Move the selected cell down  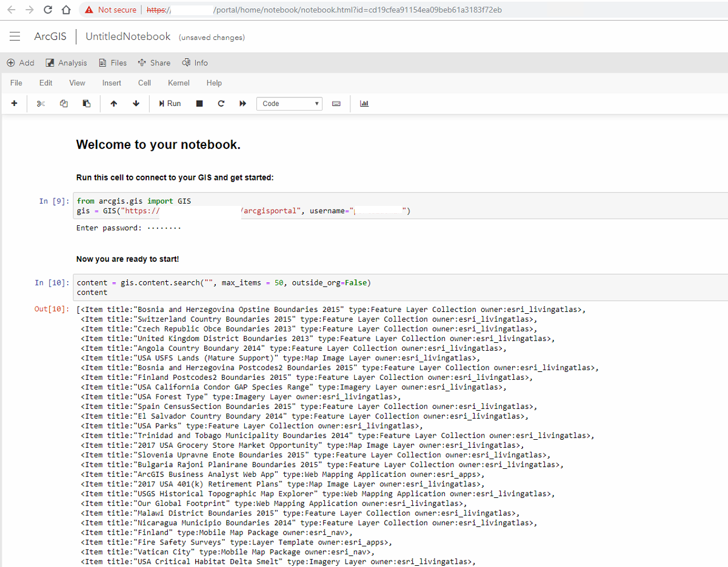point(136,104)
